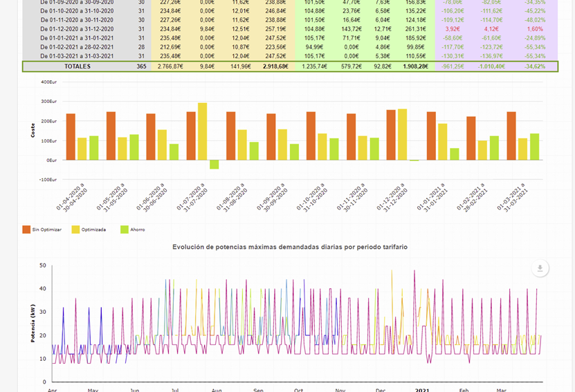Click the Coste axis title
Screen dimensions: 575x392
(x=33, y=131)
